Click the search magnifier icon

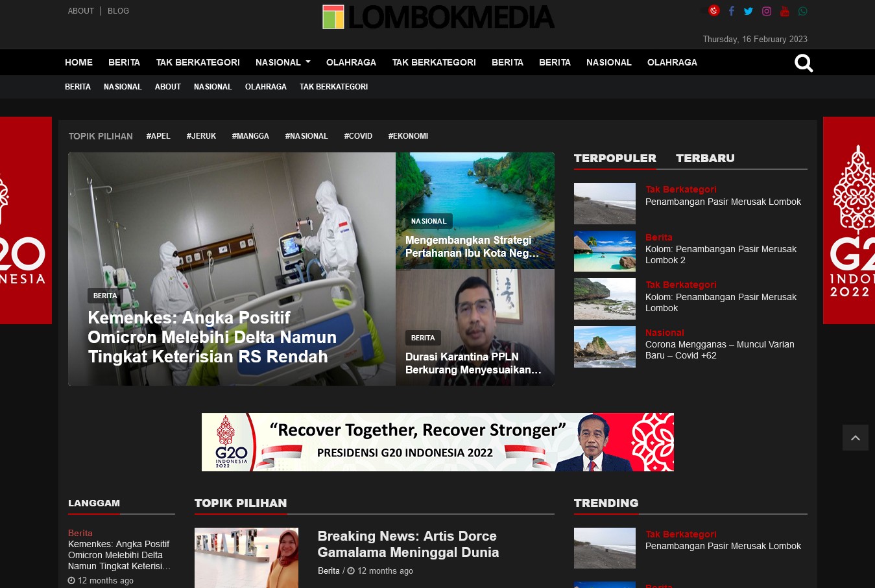(804, 63)
